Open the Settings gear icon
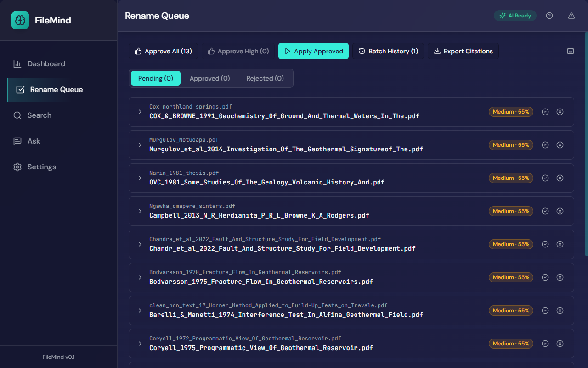The width and height of the screenshot is (588, 368). pos(17,167)
